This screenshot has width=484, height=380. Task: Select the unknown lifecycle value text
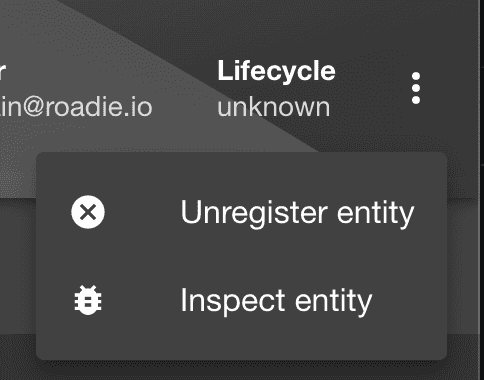[273, 107]
